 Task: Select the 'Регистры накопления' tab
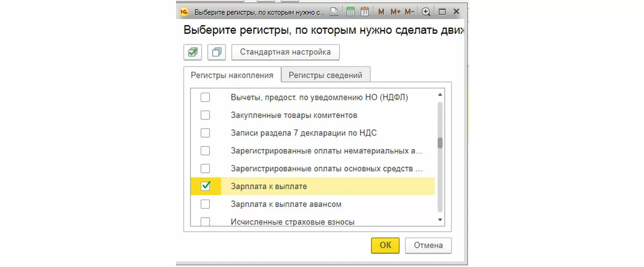pyautogui.click(x=232, y=75)
